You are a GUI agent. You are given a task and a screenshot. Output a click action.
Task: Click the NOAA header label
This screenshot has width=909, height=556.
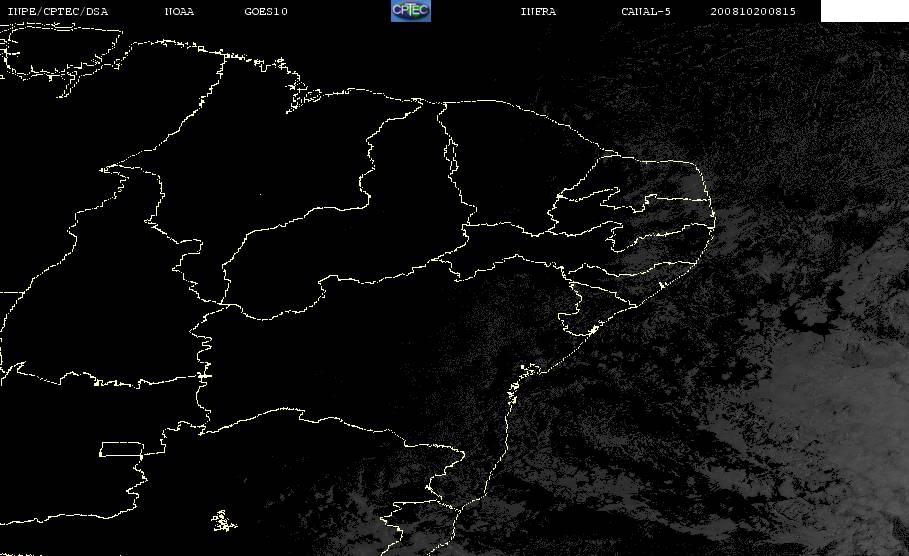[x=179, y=11]
